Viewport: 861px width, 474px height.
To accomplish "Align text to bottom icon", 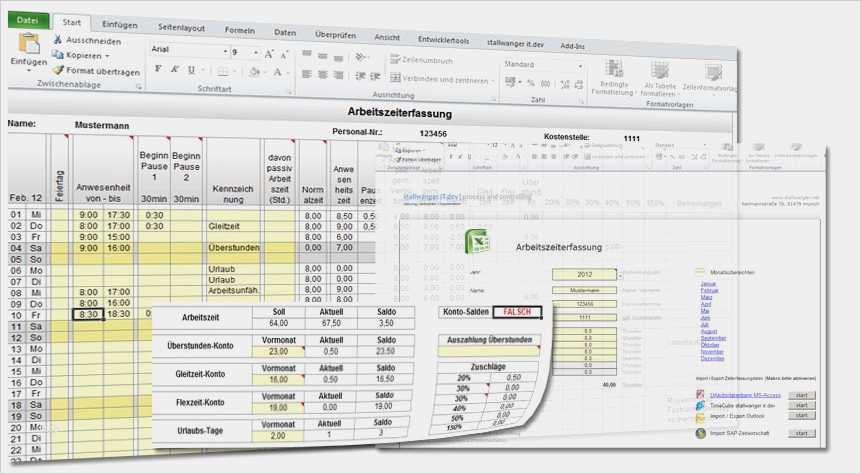I will (339, 57).
